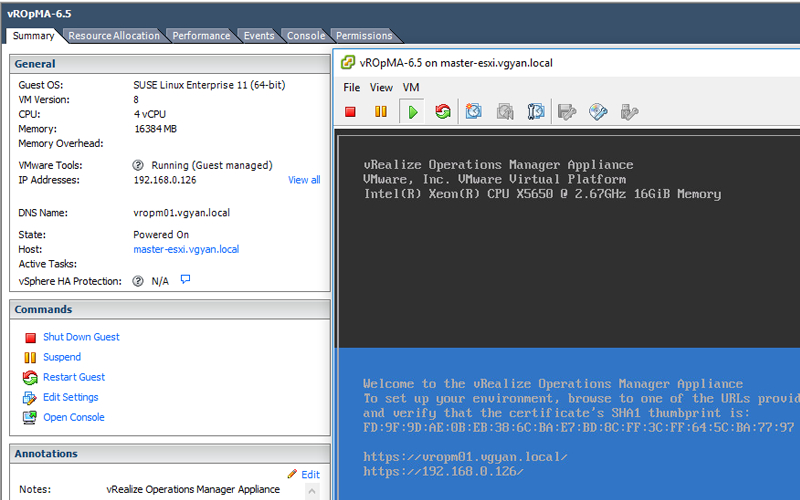Click the floppy drive connect icon
Screen dimensions: 800x500
pyautogui.click(x=567, y=112)
